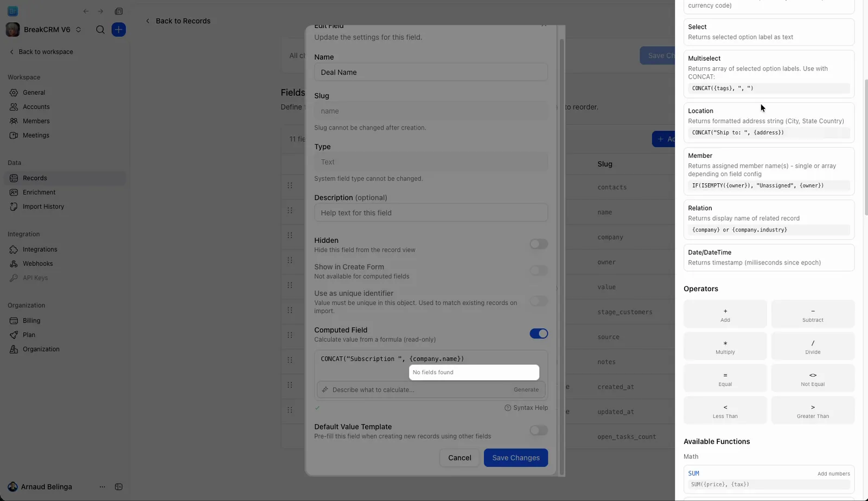Click the collapse sidebar icon at bottom

[x=119, y=487]
